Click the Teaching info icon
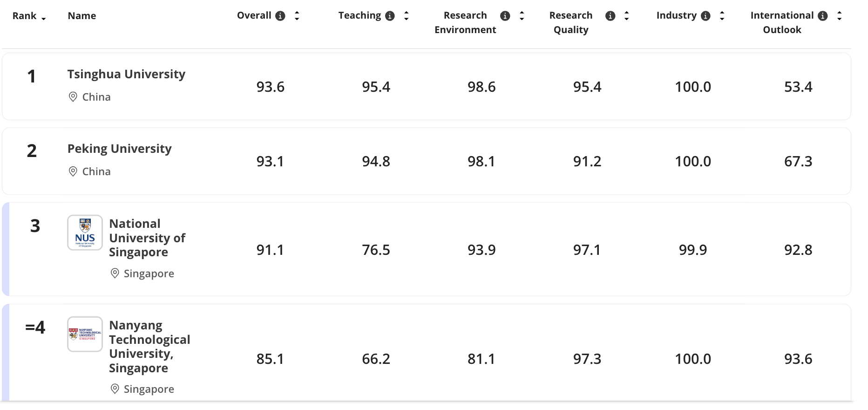 coord(390,16)
